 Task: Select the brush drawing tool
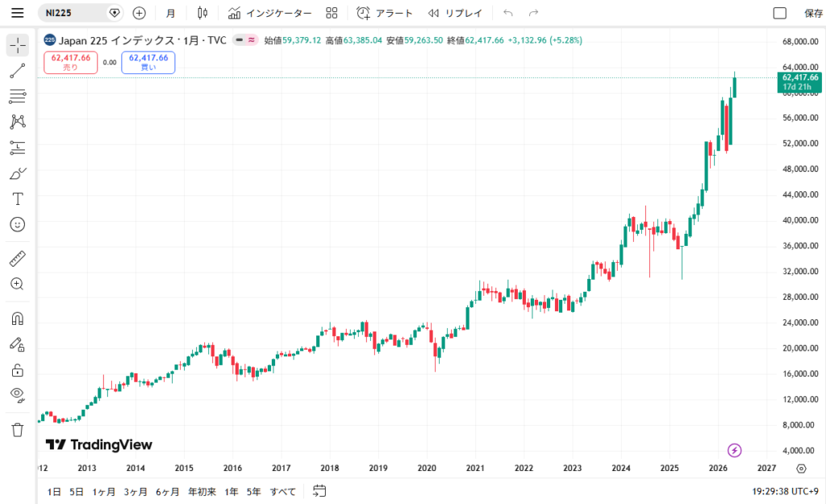(18, 173)
